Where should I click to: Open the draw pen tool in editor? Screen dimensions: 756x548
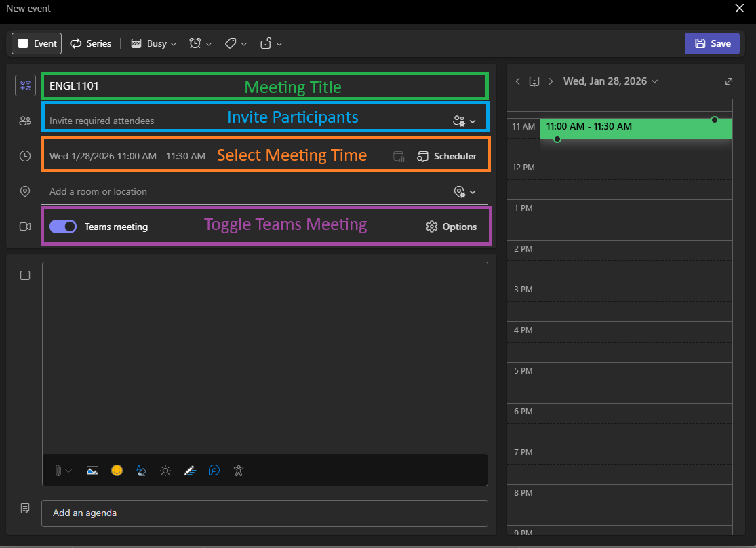point(190,470)
